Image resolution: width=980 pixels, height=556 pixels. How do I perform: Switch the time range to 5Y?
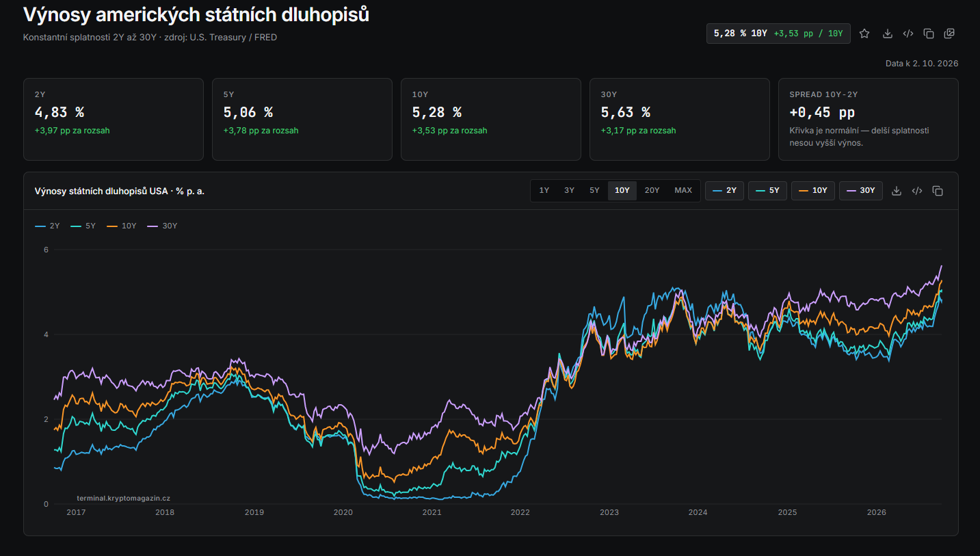[x=594, y=191]
